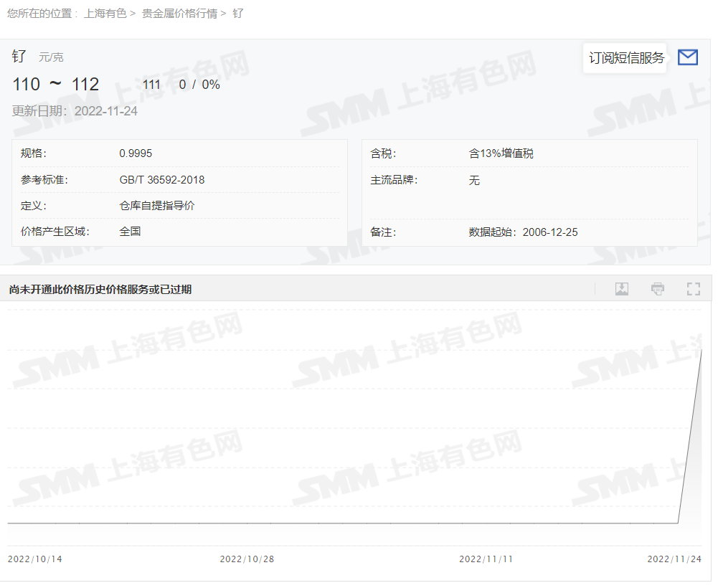Click the 2022/11/11 date on chart axis
This screenshot has height=588, width=718.
pyautogui.click(x=486, y=559)
